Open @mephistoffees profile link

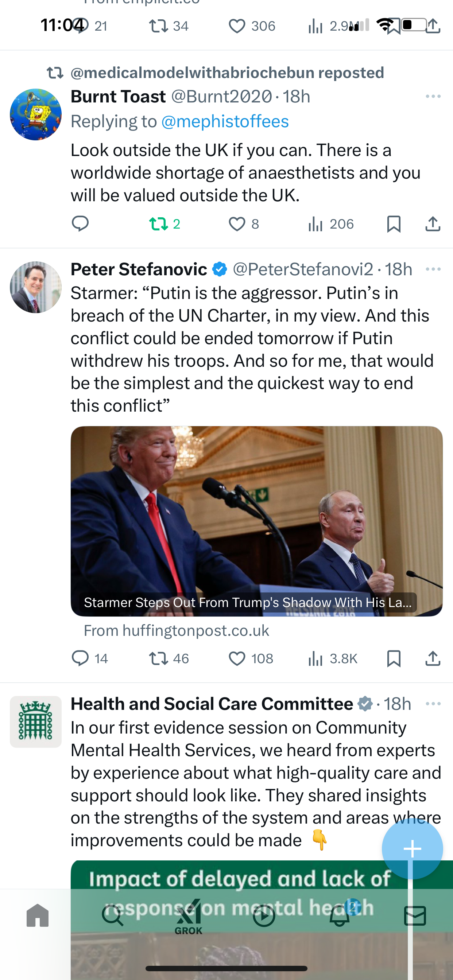coord(225,121)
